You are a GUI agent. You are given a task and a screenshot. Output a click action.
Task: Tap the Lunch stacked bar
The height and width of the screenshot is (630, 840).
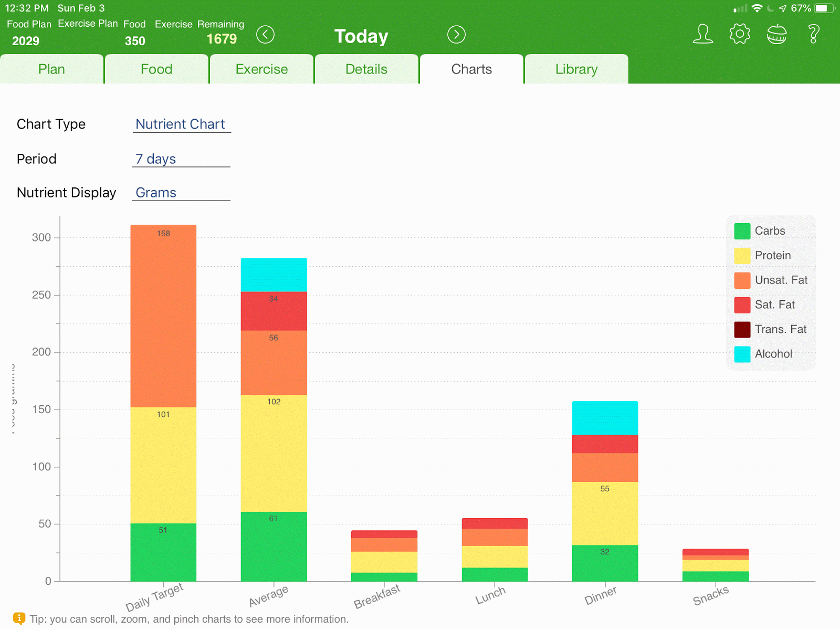pyautogui.click(x=495, y=550)
